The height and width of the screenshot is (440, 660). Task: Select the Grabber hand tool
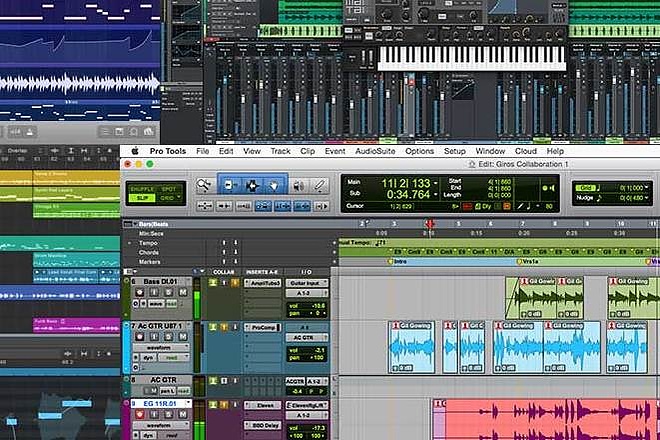(274, 185)
